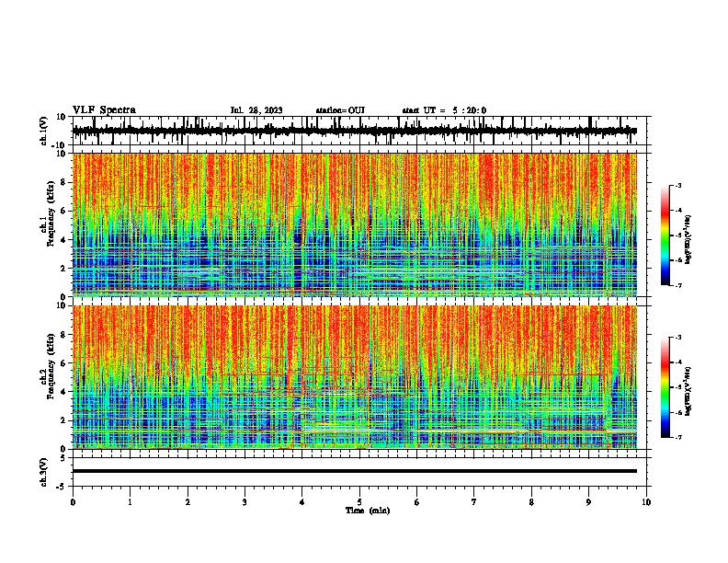The height and width of the screenshot is (563, 728).
Task: Click the '0' tick on time axis
Action: (x=73, y=502)
